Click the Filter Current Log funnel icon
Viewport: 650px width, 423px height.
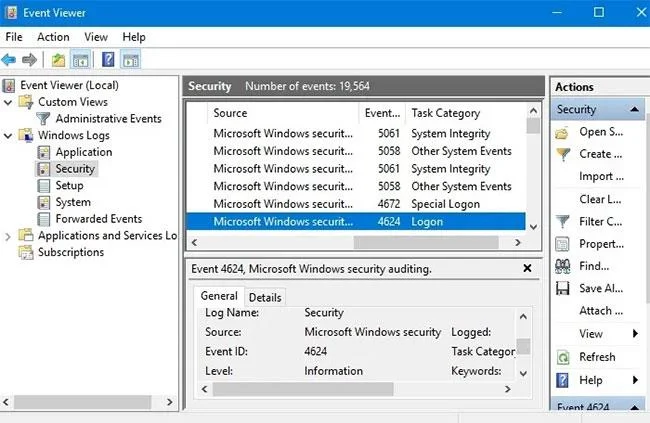click(563, 222)
